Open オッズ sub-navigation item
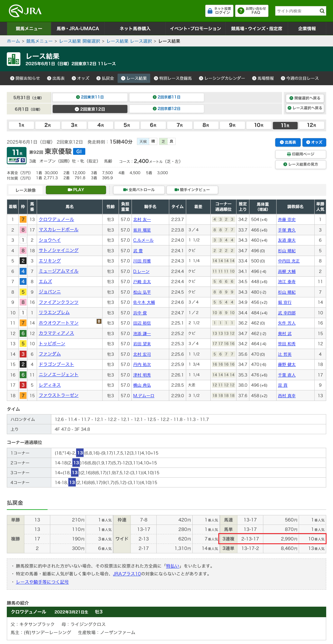The image size is (333, 644). point(81,78)
